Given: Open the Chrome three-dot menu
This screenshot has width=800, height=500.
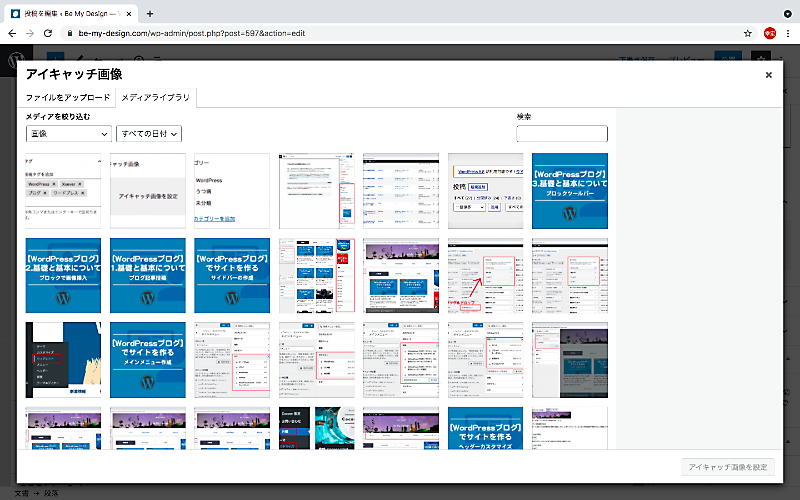Looking at the screenshot, I should click(x=788, y=33).
